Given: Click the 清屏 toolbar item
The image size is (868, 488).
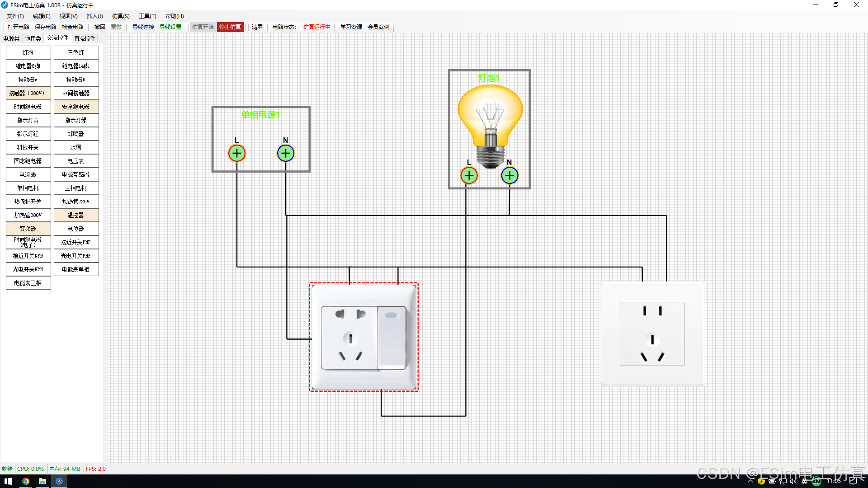Looking at the screenshot, I should pos(257,27).
